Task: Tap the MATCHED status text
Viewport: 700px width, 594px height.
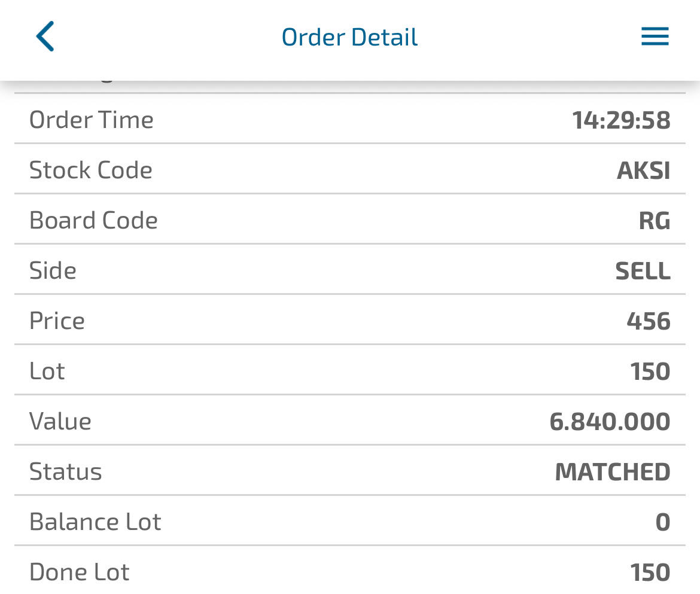Action: tap(613, 473)
